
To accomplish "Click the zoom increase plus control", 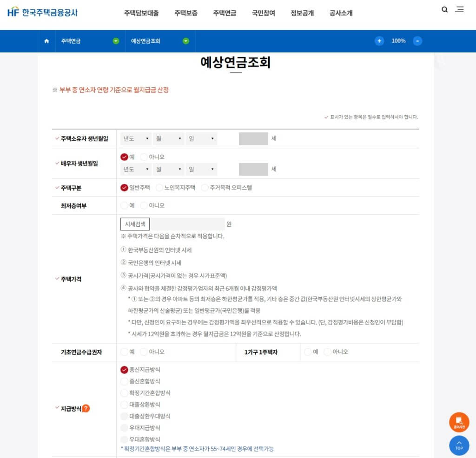I will [379, 41].
